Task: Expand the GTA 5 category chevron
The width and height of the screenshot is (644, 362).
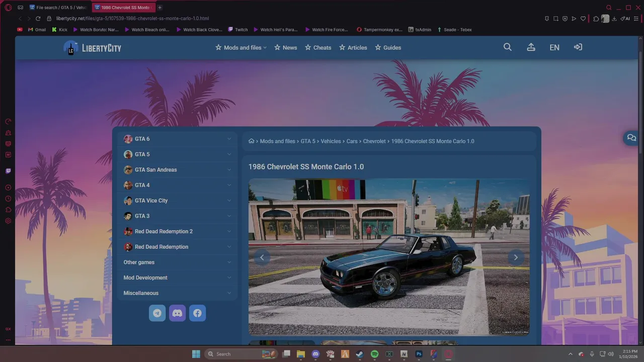Action: 229,154
